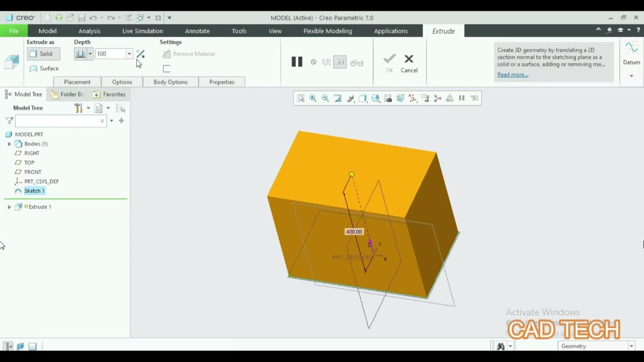Expand the Extrude 1 tree node
Viewport: 644px width, 362px height.
(x=9, y=207)
